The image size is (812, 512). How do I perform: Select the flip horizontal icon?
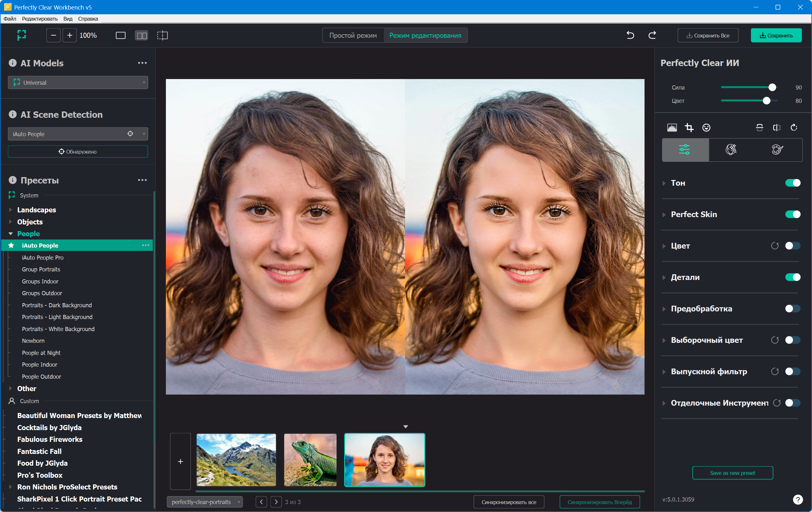click(776, 128)
